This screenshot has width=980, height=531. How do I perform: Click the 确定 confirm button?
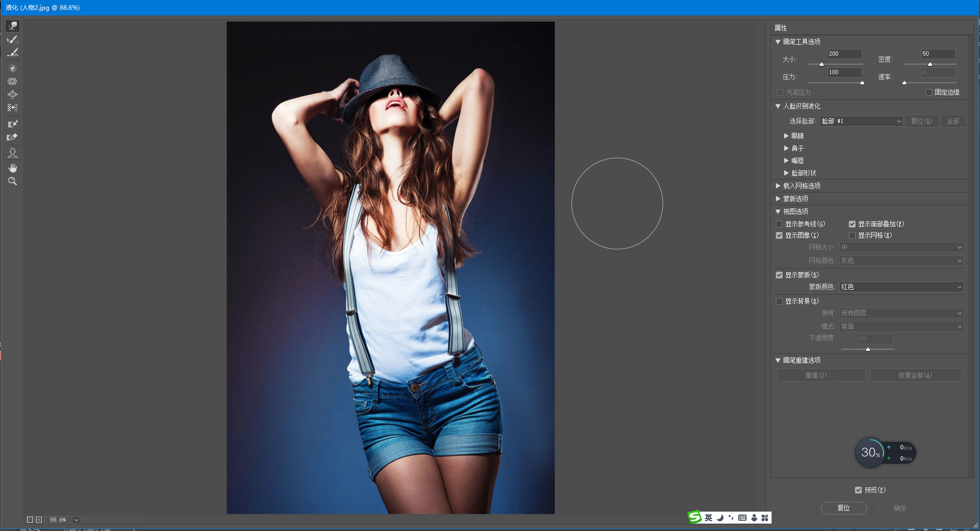click(900, 508)
